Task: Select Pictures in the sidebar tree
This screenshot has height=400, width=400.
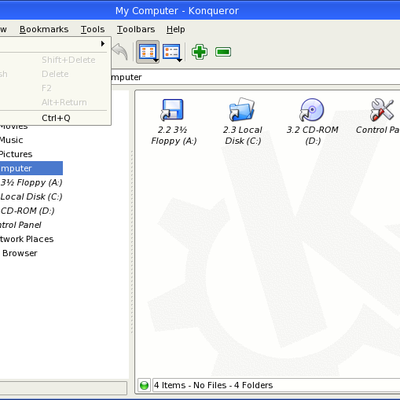Action: pyautogui.click(x=16, y=154)
